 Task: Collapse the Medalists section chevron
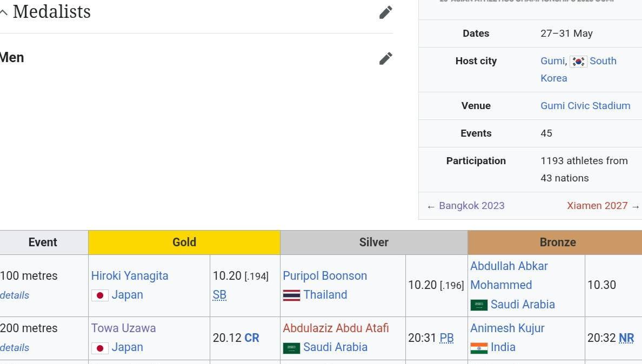[4, 12]
